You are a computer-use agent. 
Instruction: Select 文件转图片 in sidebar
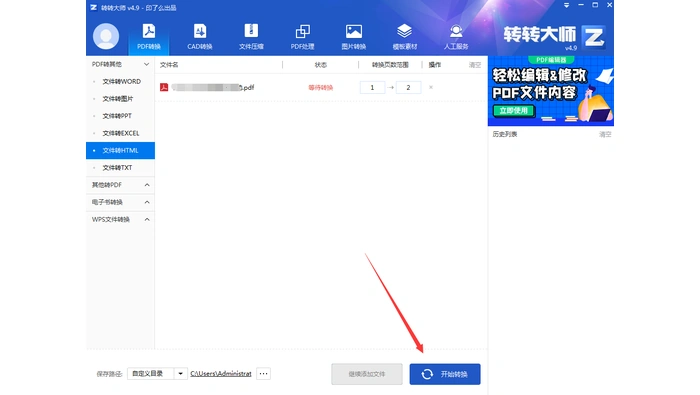tap(121, 99)
